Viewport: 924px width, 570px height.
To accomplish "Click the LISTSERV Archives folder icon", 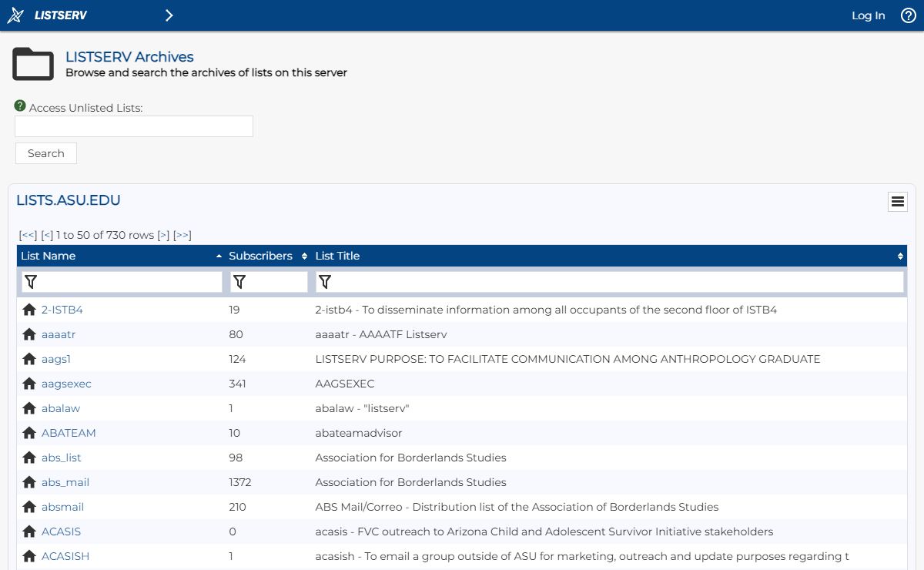I will (33, 64).
